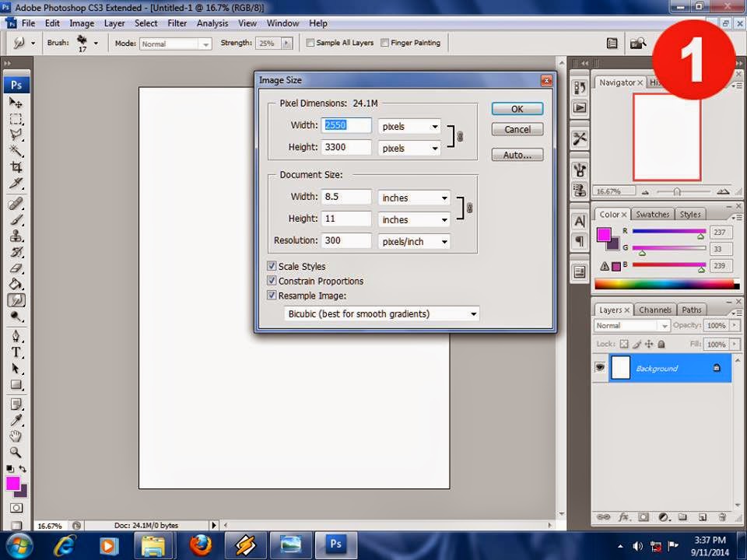Screen dimensions: 747x560
Task: Toggle lock all in Layers panel
Action: (x=661, y=344)
